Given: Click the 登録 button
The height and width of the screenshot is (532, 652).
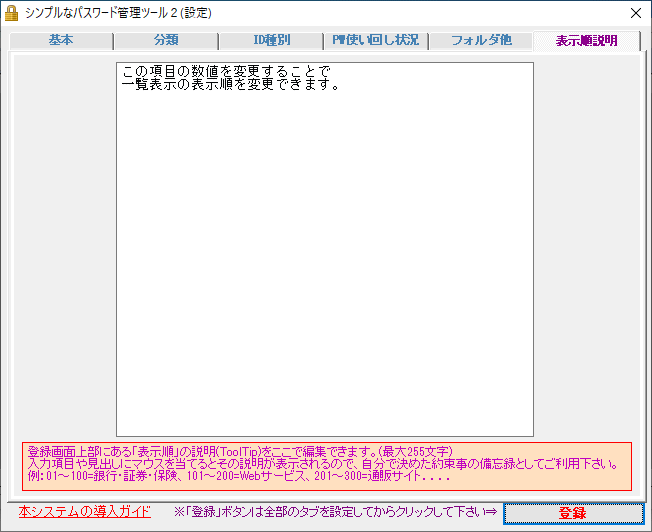Looking at the screenshot, I should click(x=573, y=513).
